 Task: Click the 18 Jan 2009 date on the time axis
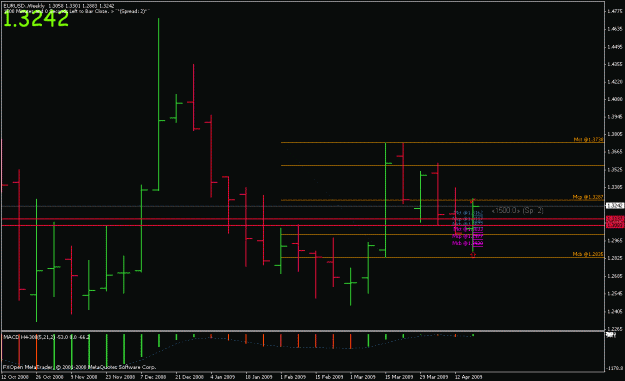point(259,377)
